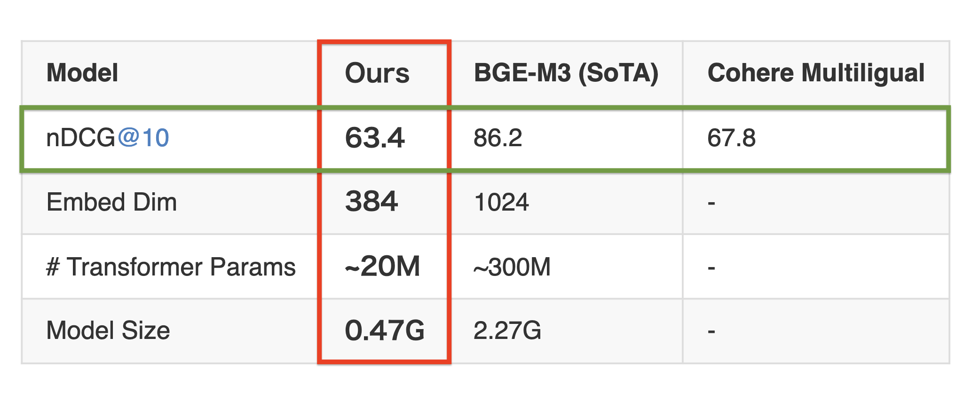Click the ~300M params value
Image resolution: width=980 pixels, height=409 pixels.
click(512, 267)
